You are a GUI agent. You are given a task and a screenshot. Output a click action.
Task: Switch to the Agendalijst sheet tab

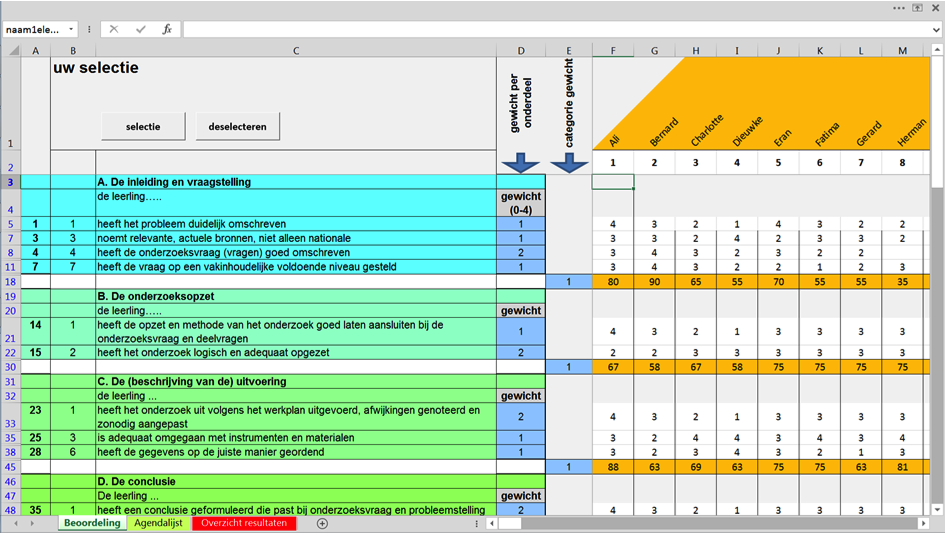158,523
